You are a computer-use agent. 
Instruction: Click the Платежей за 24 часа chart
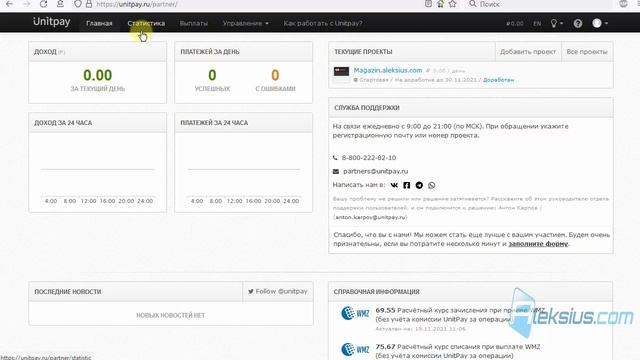[244, 172]
